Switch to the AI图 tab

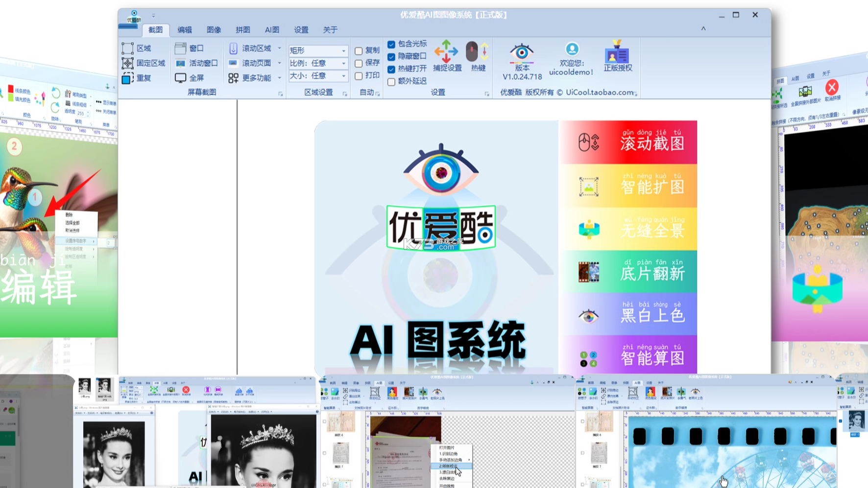tap(272, 30)
